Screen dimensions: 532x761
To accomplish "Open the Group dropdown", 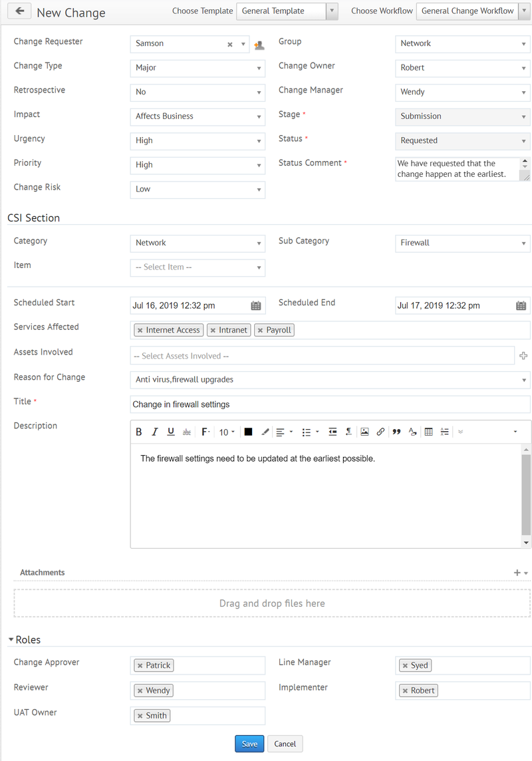I will (x=463, y=44).
